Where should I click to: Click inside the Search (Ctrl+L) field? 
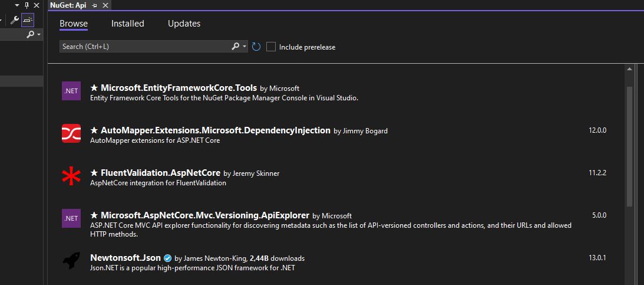pos(144,47)
